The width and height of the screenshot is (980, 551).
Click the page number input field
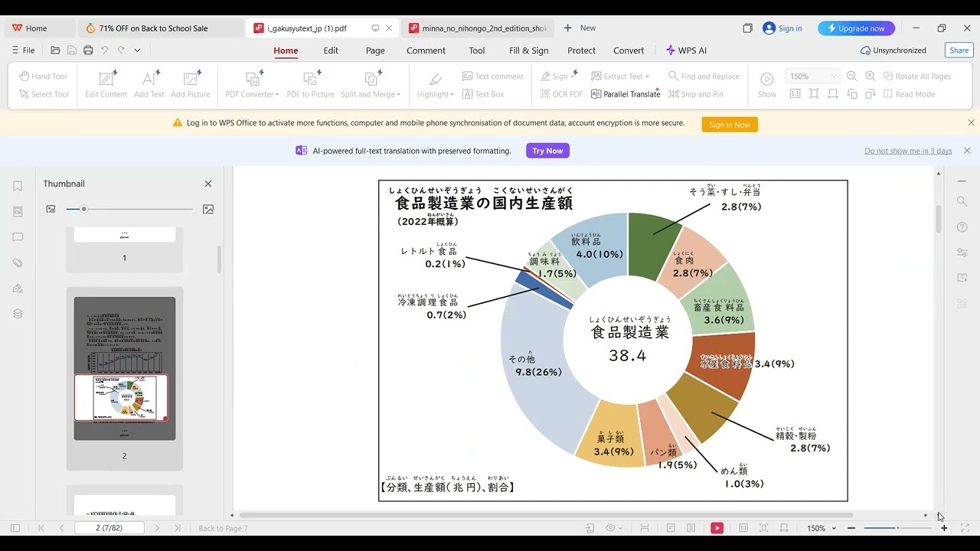click(110, 528)
